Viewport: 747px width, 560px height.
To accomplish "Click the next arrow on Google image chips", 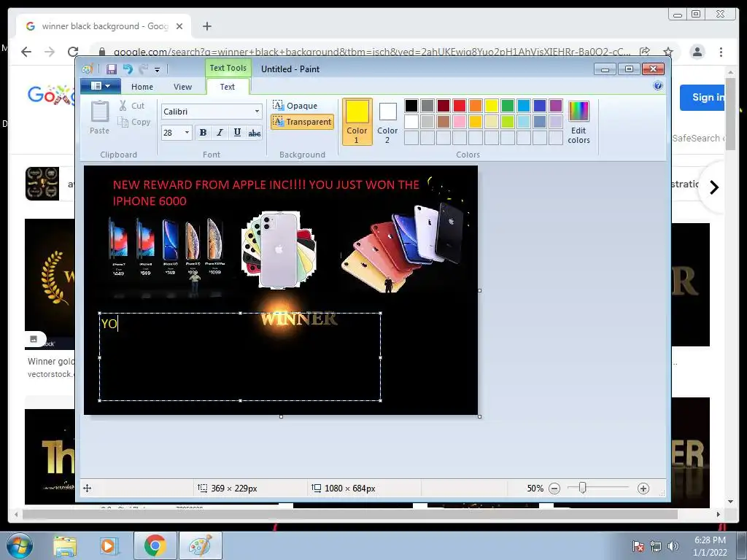I will click(x=713, y=187).
